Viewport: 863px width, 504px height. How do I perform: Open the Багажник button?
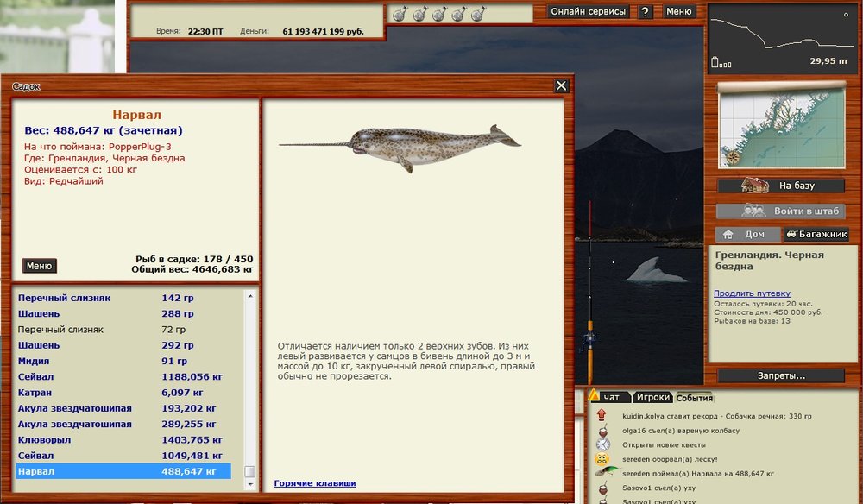click(x=816, y=234)
